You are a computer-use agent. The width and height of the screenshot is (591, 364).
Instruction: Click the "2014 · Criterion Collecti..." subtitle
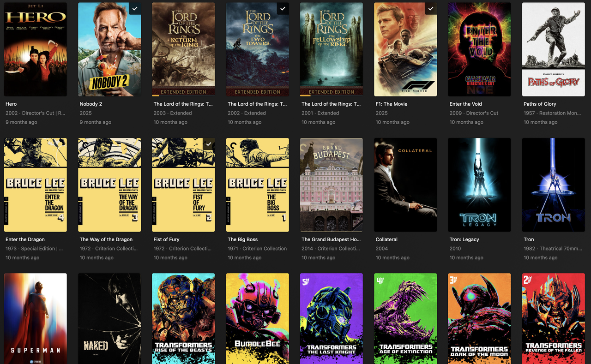(x=331, y=249)
